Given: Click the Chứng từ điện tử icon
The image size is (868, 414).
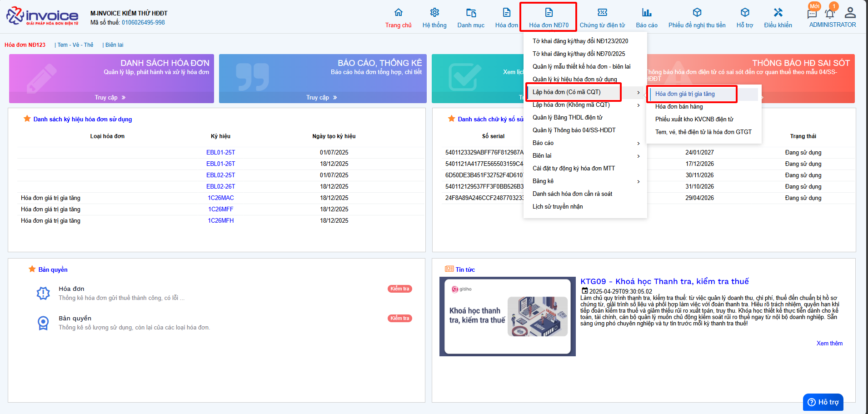Looking at the screenshot, I should (602, 13).
